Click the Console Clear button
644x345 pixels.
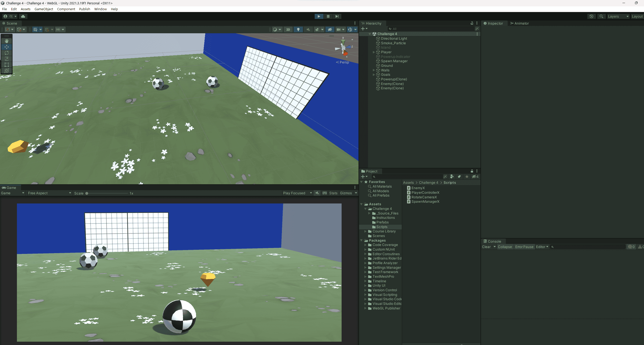point(486,247)
